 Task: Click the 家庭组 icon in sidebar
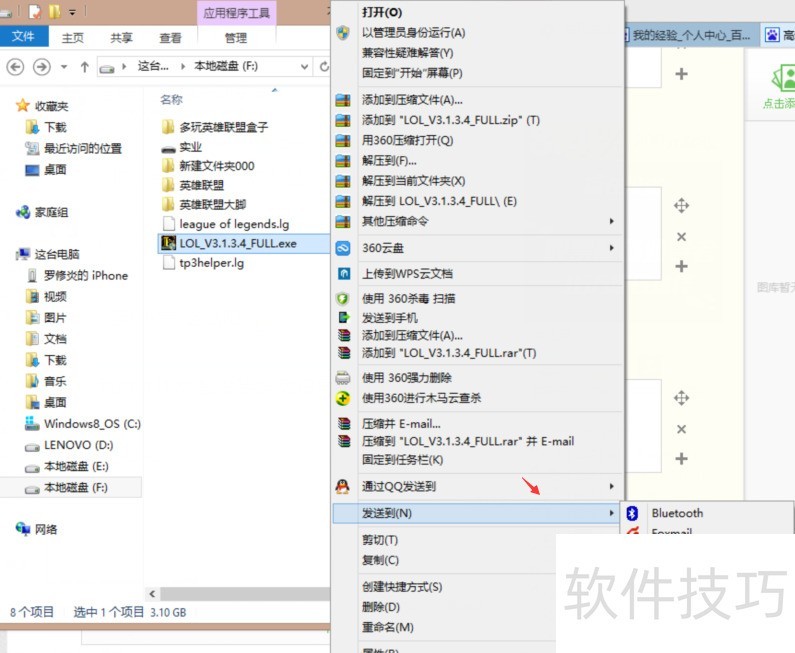(x=22, y=212)
